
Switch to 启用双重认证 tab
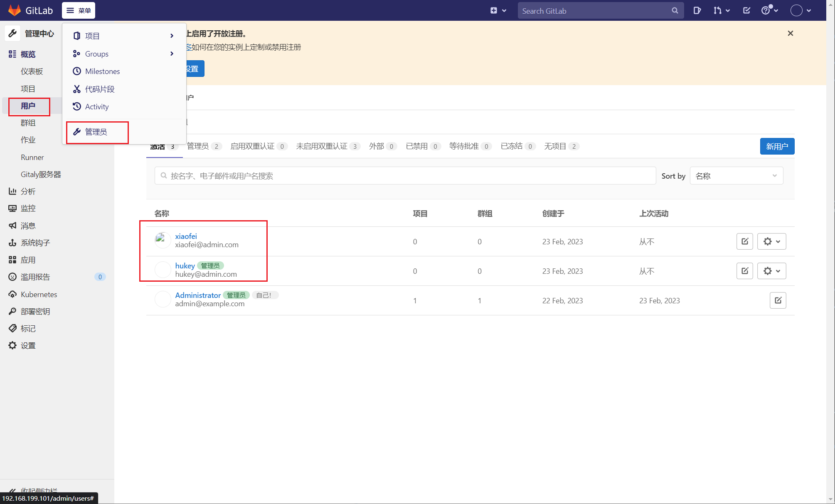[259, 146]
